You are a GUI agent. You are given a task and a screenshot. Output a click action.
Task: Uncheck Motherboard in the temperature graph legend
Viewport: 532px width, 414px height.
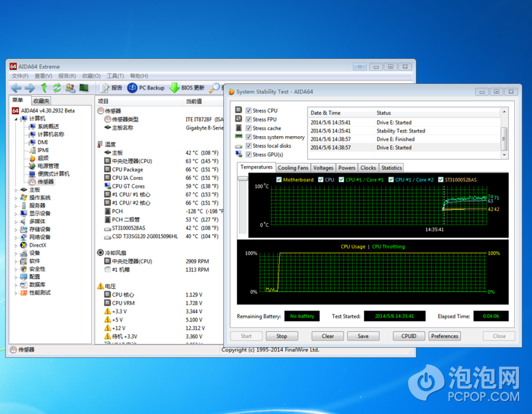pos(279,180)
